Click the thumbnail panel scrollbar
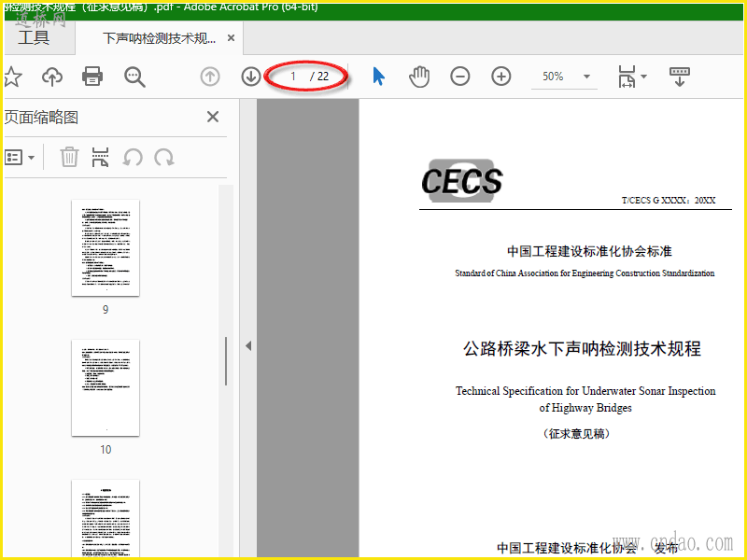Image resolution: width=747 pixels, height=560 pixels. pyautogui.click(x=226, y=361)
